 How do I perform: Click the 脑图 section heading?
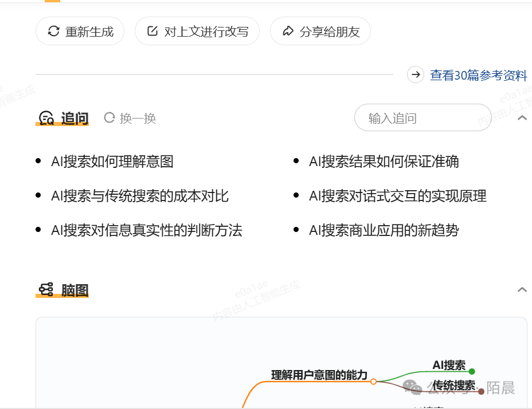(75, 290)
